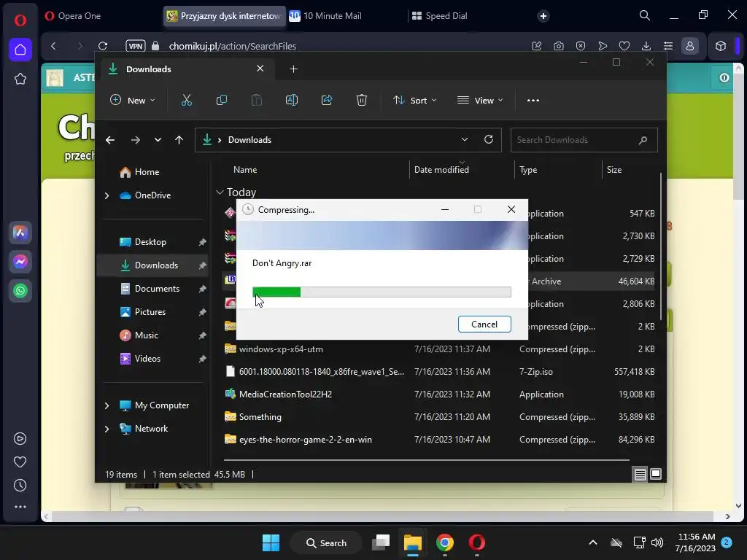Open Opera sidebar bookmarks star
The image size is (747, 560).
click(x=20, y=79)
